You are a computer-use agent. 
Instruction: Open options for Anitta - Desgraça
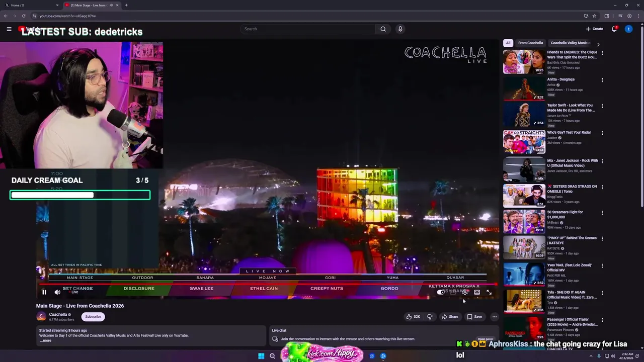pos(602,80)
